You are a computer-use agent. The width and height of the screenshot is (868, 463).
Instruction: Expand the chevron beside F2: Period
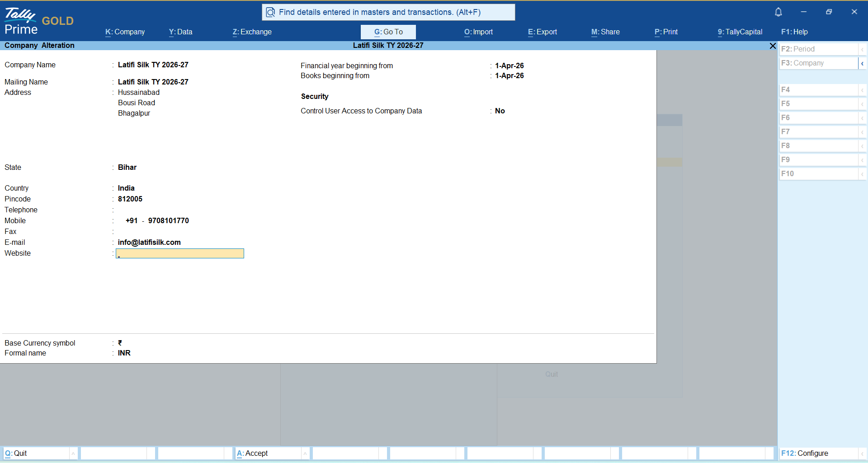click(x=862, y=49)
